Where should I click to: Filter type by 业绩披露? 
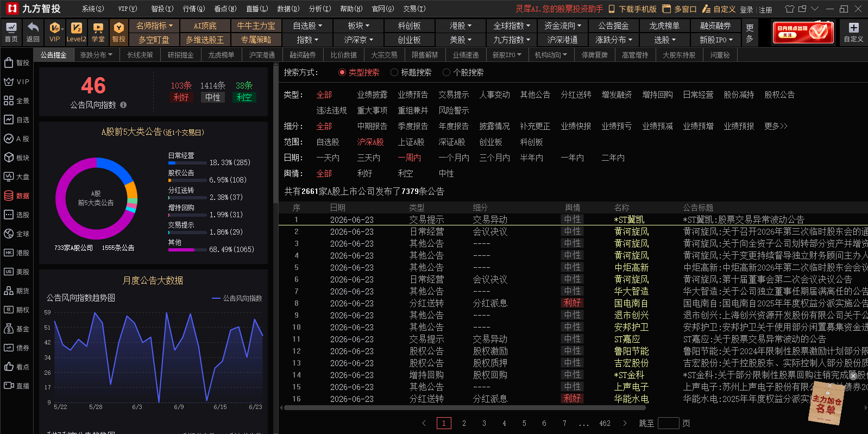[372, 95]
